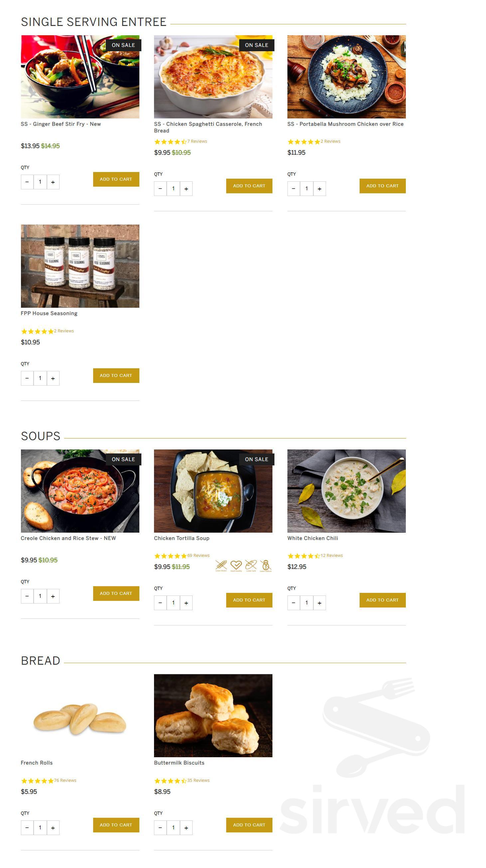Decrease Chicken Spaghetti Casserole quantity with minus
Image resolution: width=486 pixels, height=868 pixels.
160,189
